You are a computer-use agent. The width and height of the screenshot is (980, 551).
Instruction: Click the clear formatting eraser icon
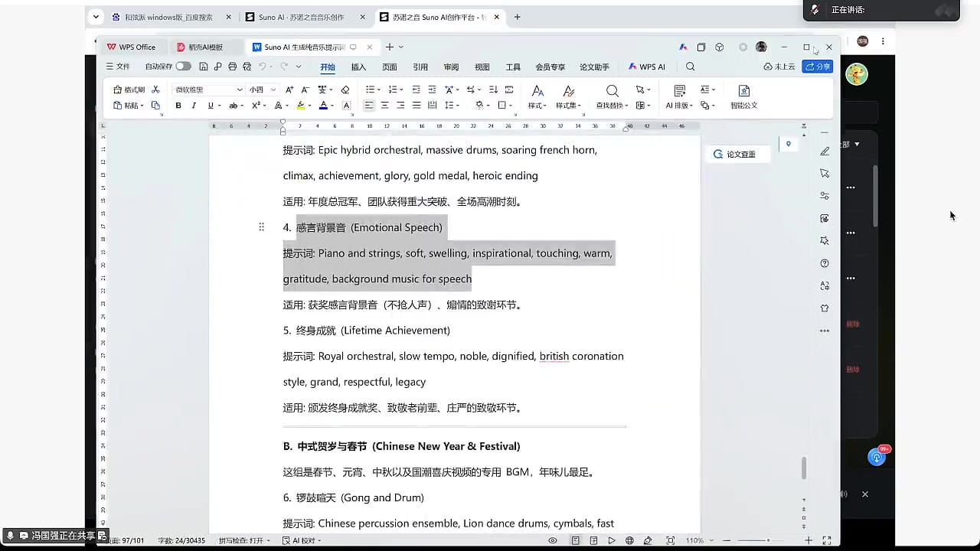click(345, 90)
